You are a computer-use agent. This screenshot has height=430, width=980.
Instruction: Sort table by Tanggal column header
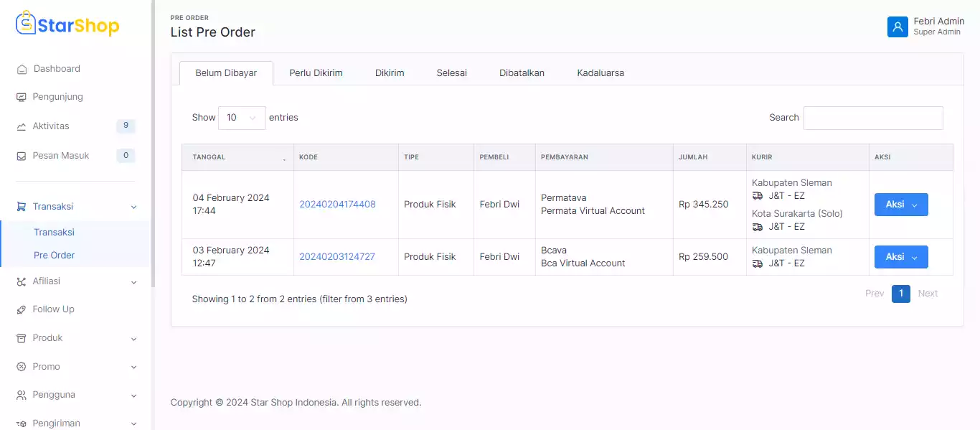point(237,157)
